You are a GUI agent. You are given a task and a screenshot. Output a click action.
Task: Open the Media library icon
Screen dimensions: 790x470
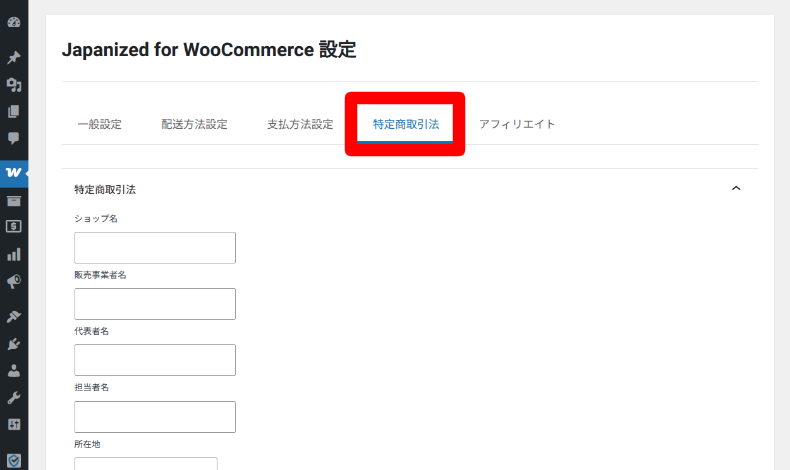pyautogui.click(x=14, y=85)
